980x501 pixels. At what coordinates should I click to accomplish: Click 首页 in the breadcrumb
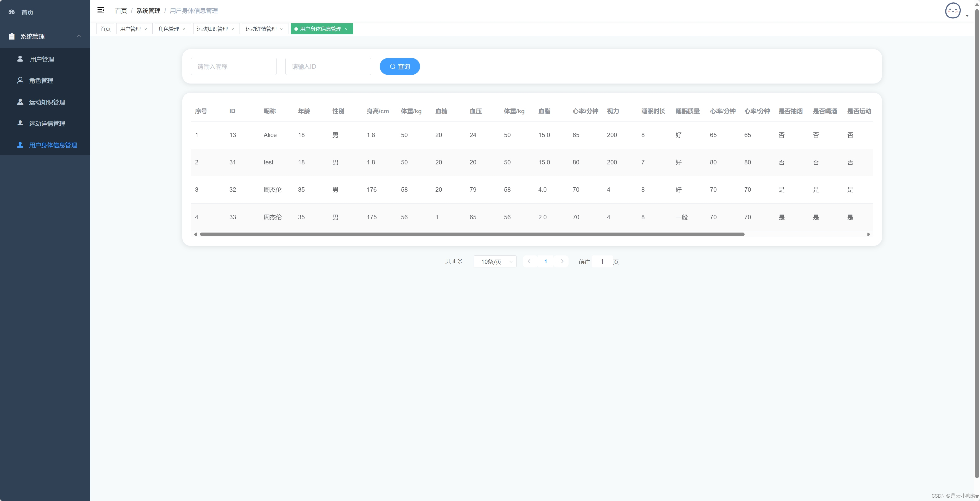[121, 11]
